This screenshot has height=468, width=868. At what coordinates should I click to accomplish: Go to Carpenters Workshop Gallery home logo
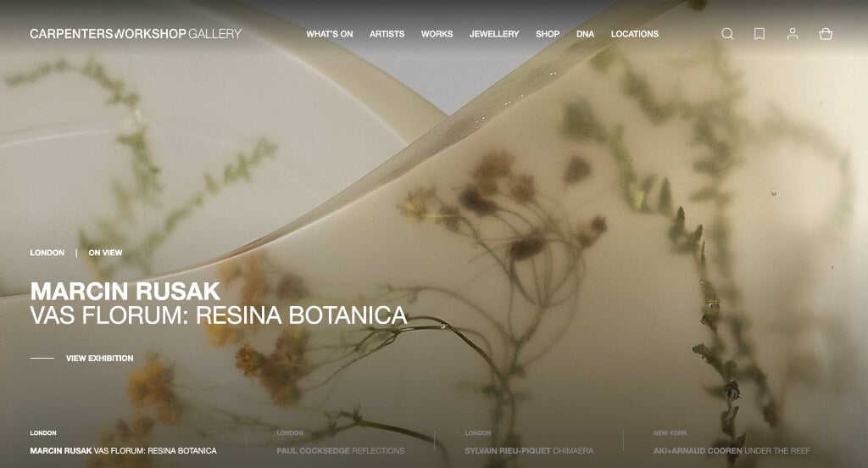tap(136, 34)
